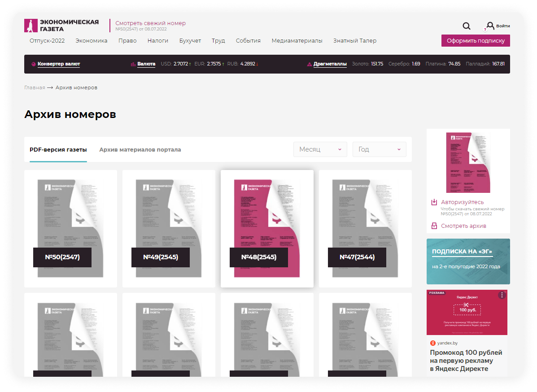Open the Медиаматериалы menu item
Image resolution: width=537 pixels, height=392 pixels.
click(297, 41)
